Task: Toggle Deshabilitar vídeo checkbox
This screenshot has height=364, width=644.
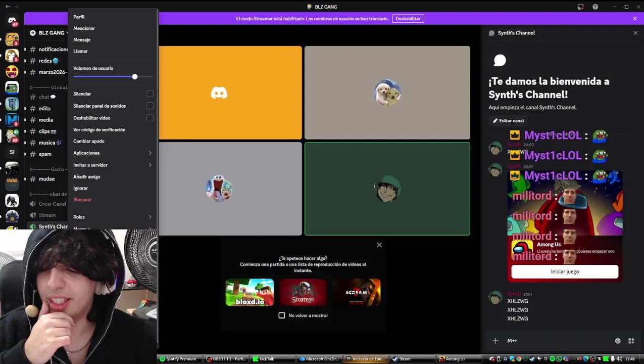Action: click(150, 118)
